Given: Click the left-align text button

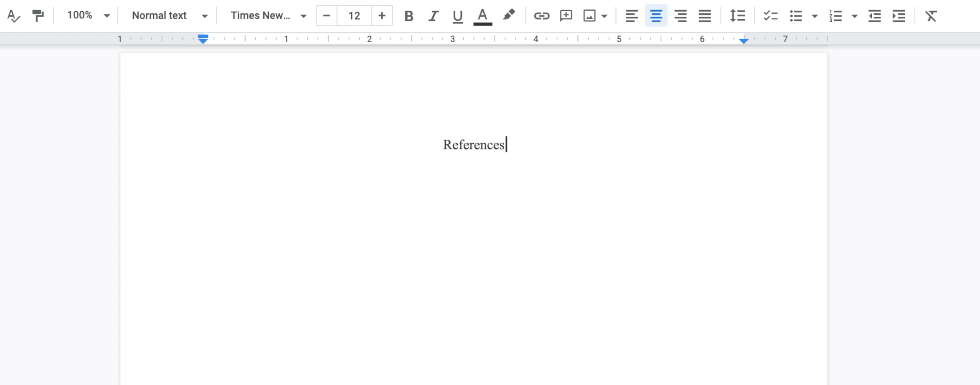Looking at the screenshot, I should tap(631, 16).
